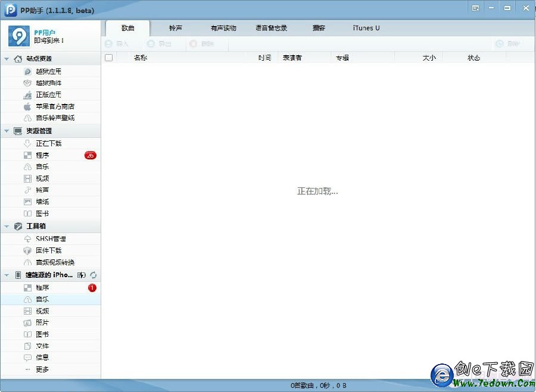This screenshot has width=536, height=392.
Task: Open 越狱应用 in the sidebar
Action: (48, 71)
